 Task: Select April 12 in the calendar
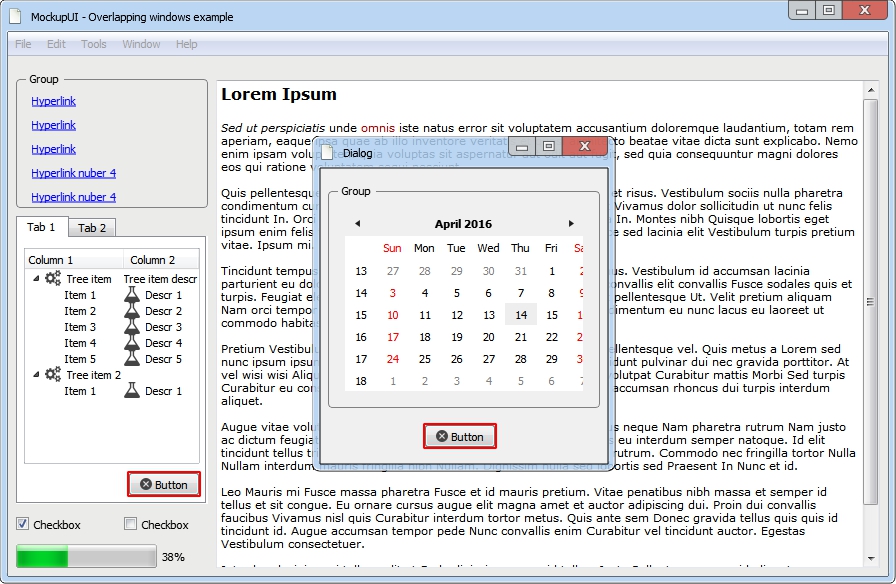[457, 315]
